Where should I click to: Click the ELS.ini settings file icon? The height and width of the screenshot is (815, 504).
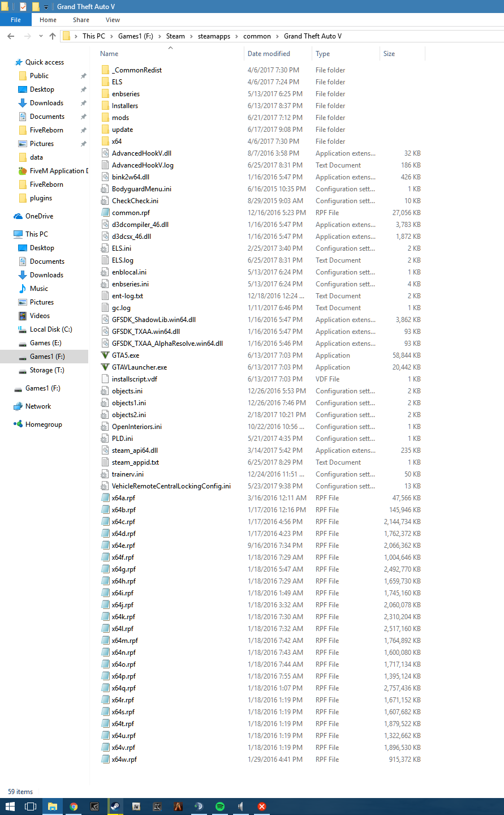[x=105, y=248]
